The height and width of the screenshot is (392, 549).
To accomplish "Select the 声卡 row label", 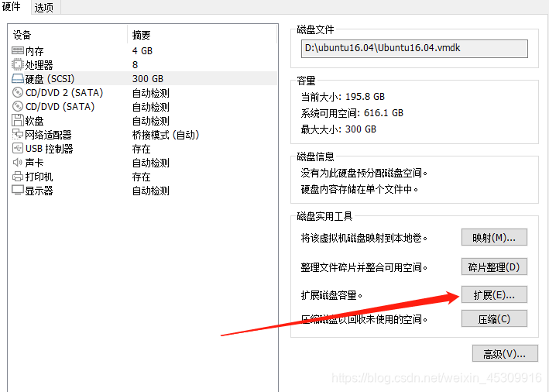I will [x=34, y=163].
